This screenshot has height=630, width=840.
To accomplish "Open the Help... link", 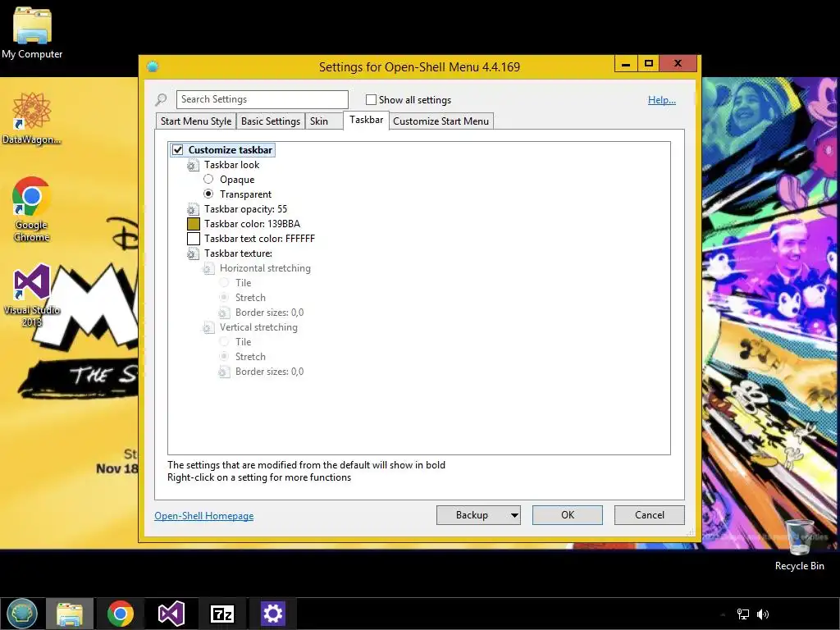I will coord(662,99).
